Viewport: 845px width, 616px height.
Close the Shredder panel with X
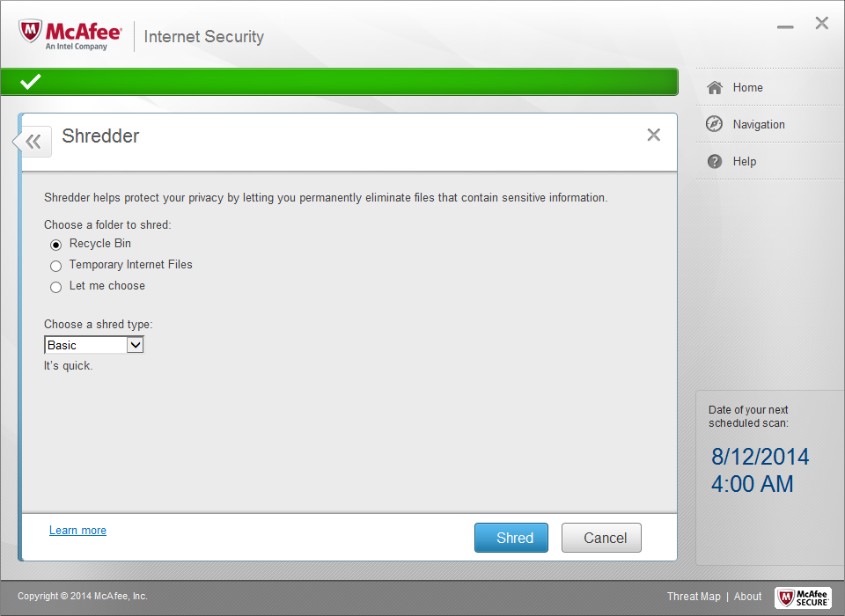pos(653,135)
